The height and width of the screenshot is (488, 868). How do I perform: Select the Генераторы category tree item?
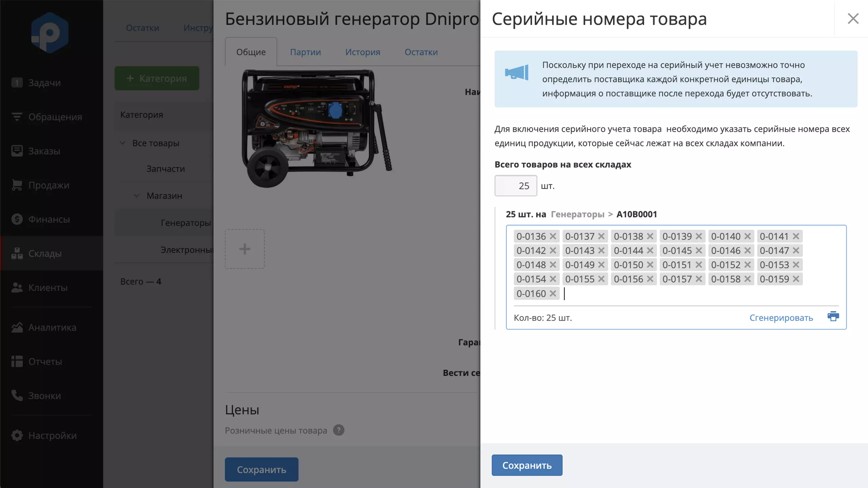(185, 223)
